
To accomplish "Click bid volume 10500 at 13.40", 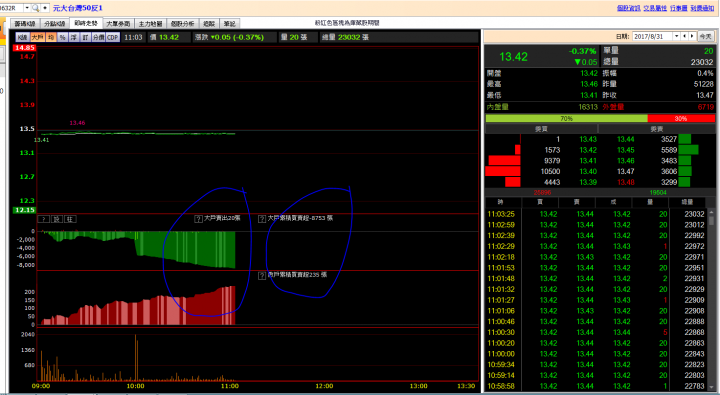I will pyautogui.click(x=550, y=171).
